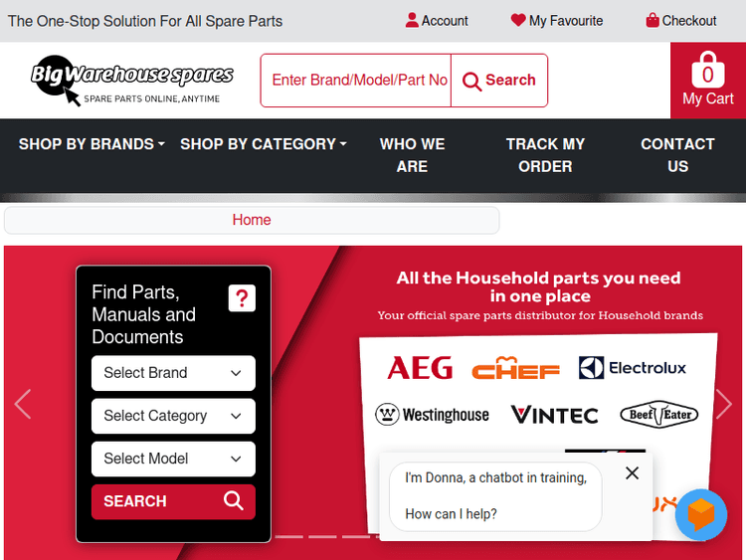The image size is (746, 560).
Task: Advance to next banner slide arrow
Action: click(x=723, y=404)
